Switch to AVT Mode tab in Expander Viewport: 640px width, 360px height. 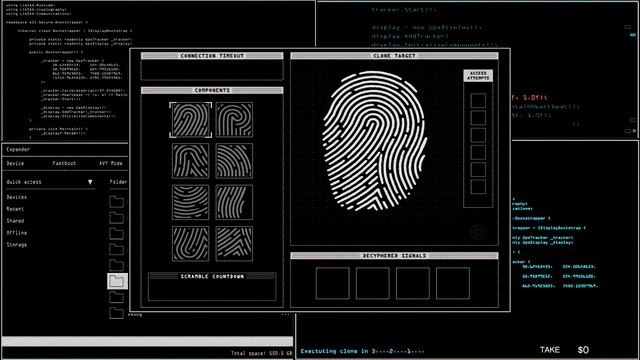(x=111, y=163)
